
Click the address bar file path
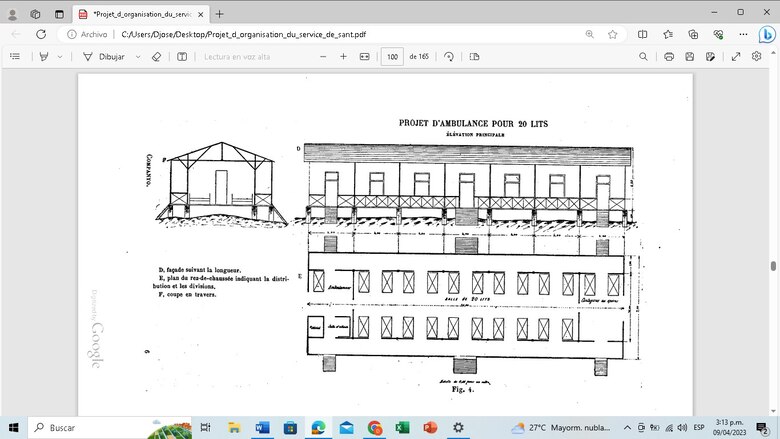(x=300, y=33)
